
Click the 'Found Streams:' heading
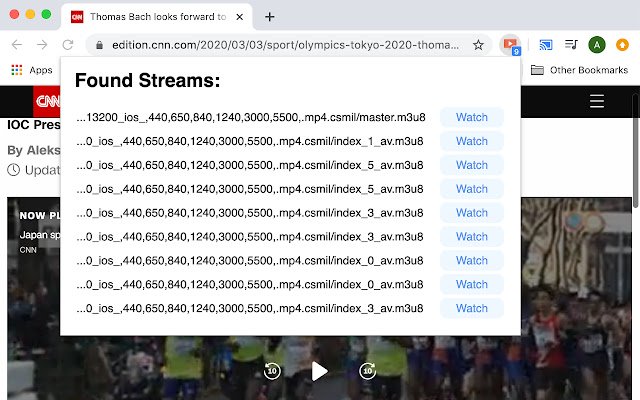[147, 80]
